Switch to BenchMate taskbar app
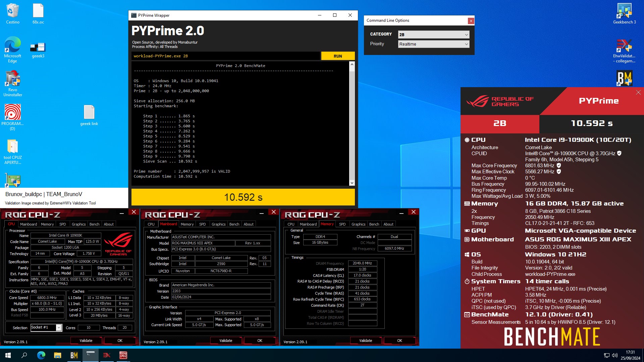Image resolution: width=644 pixels, height=362 pixels. pyautogui.click(x=74, y=355)
